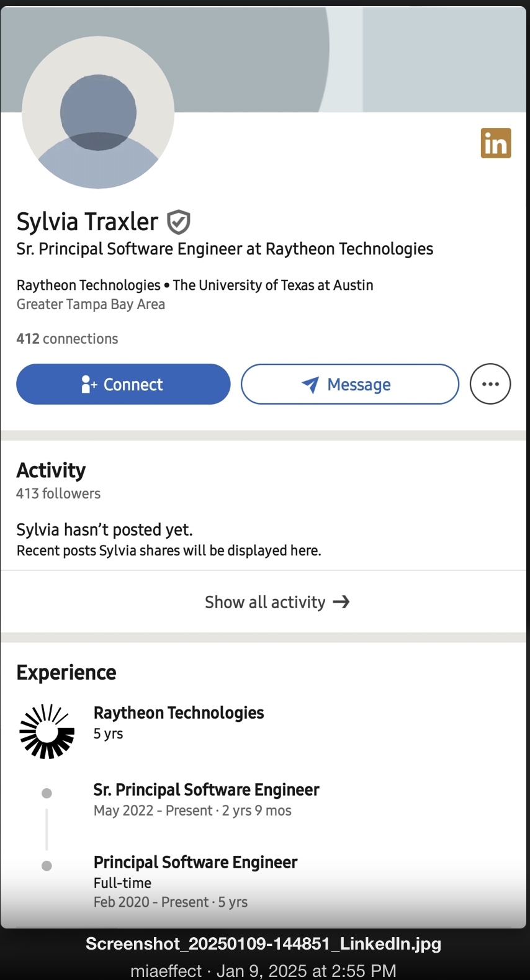This screenshot has height=980, width=530.
Task: Click the 413 followers text
Action: point(58,494)
